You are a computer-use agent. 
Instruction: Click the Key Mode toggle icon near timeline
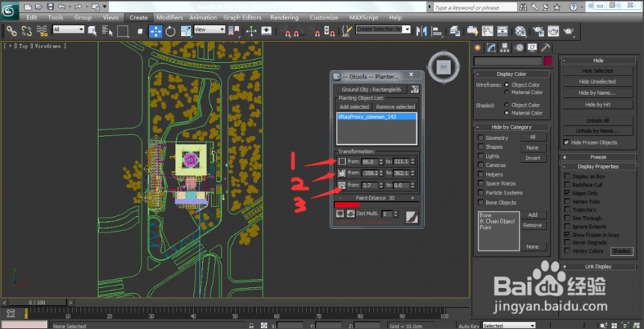point(10,313)
